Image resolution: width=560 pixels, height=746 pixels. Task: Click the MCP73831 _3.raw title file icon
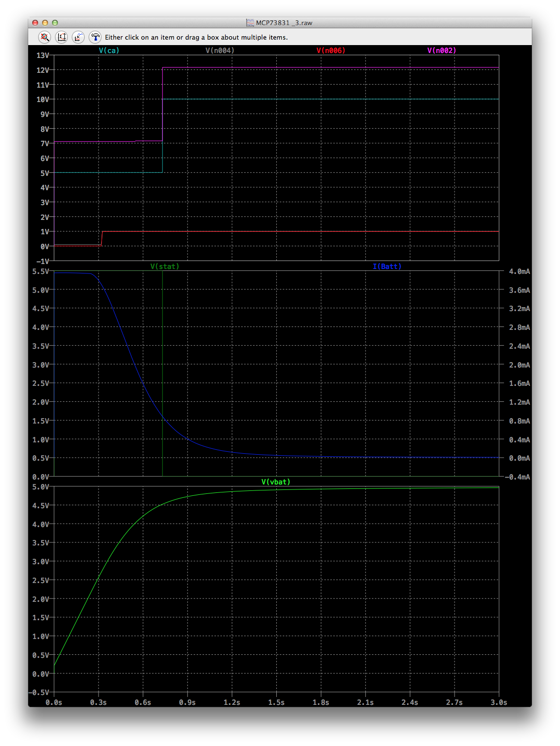click(250, 23)
